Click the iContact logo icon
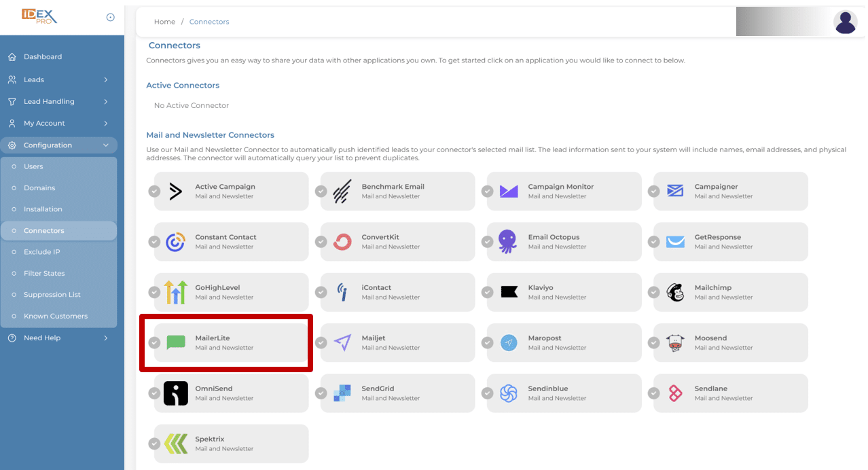Viewport: 868px width, 470px height. click(x=342, y=292)
